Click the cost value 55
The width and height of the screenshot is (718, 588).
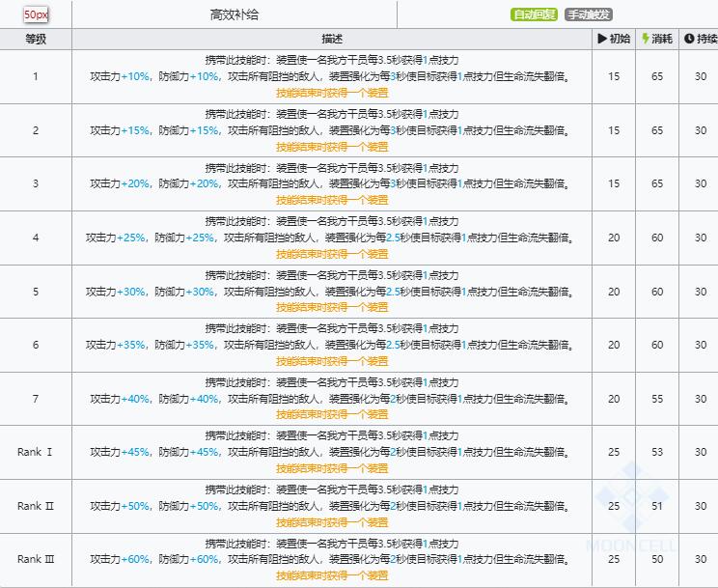[x=657, y=399]
